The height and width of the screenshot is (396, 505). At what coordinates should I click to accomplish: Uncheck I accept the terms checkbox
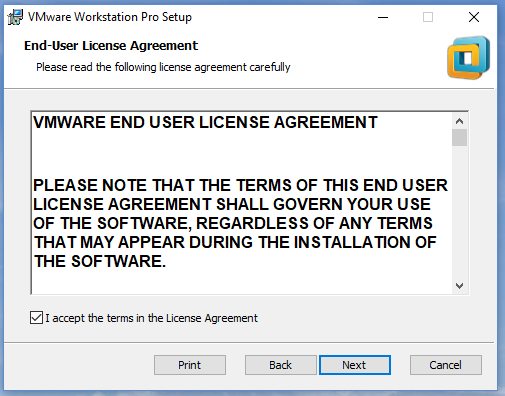tap(36, 318)
